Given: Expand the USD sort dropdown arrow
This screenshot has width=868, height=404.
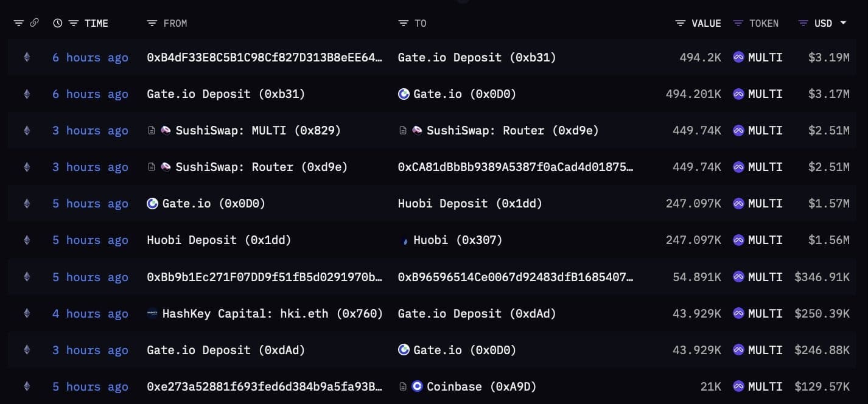Looking at the screenshot, I should [844, 23].
